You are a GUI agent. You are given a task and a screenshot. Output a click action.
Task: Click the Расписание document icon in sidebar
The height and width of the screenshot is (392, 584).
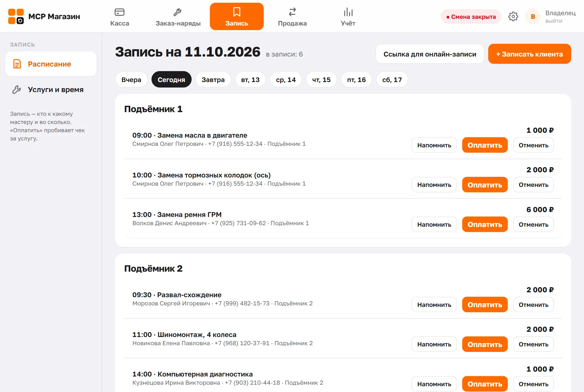click(17, 64)
